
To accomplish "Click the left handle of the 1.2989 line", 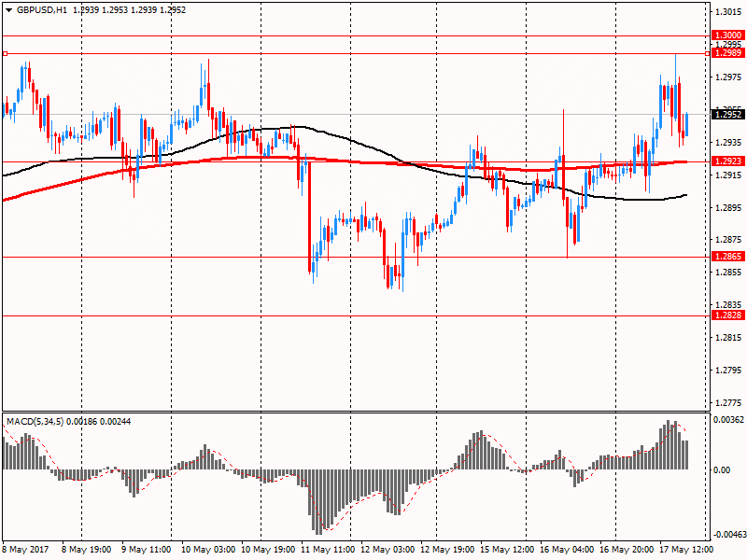I will (x=5, y=54).
